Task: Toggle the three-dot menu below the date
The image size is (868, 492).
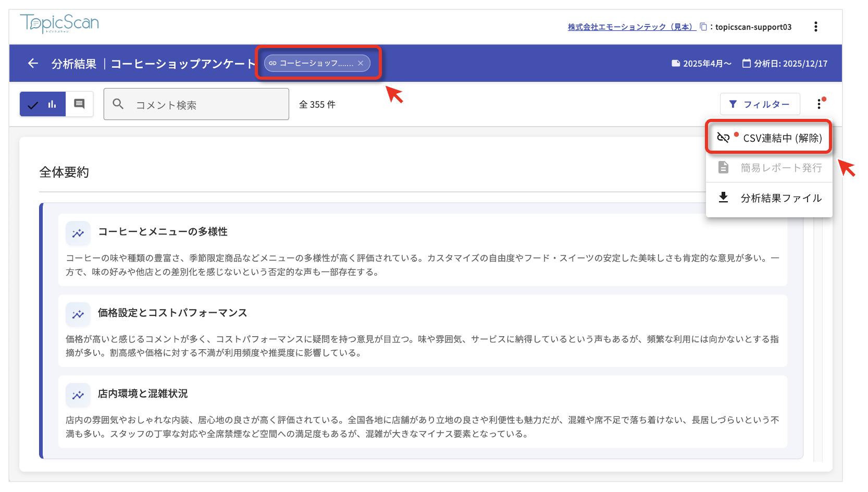Action: click(x=819, y=104)
